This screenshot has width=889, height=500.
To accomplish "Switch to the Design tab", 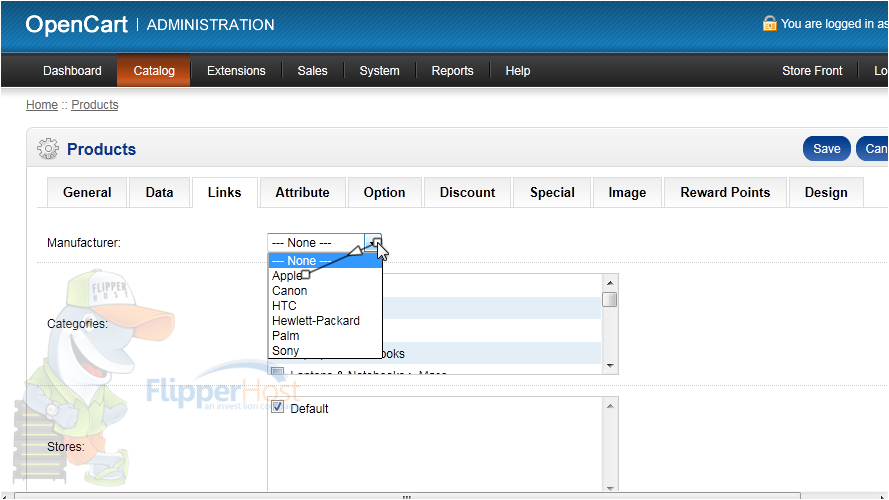I will coord(826,193).
